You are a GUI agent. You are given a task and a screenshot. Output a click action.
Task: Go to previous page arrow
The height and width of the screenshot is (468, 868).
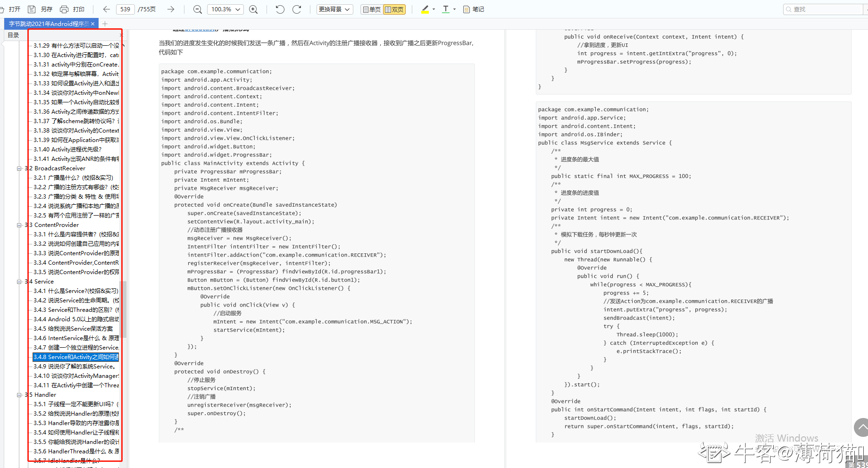106,9
